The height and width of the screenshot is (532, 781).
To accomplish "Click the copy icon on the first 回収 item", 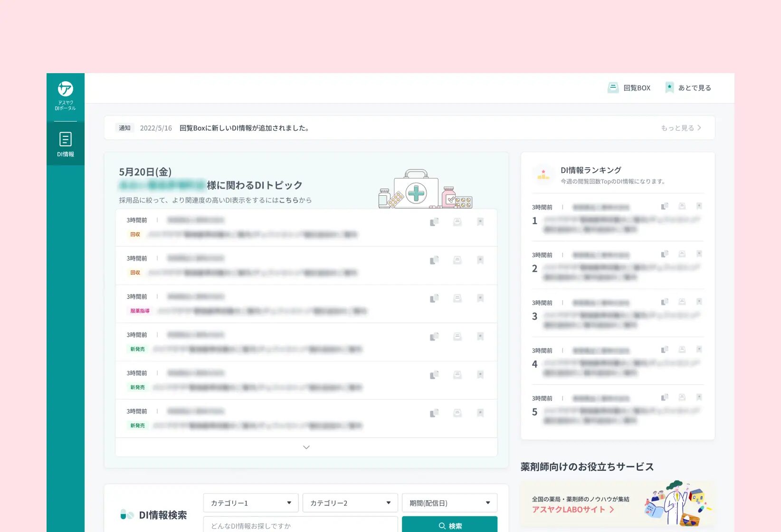I will coord(433,222).
